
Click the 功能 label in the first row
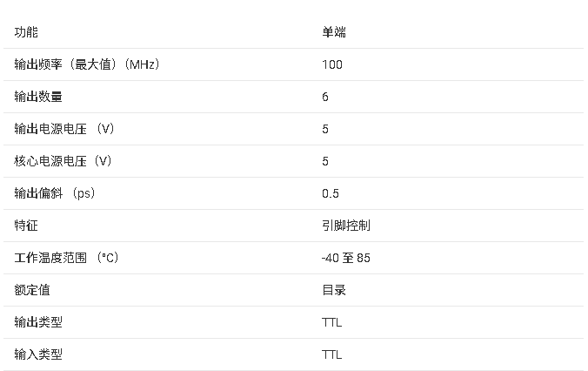(x=26, y=32)
